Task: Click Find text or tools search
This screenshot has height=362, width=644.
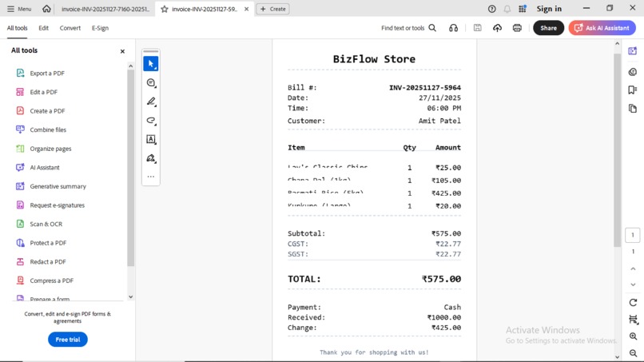Action: pos(408,28)
